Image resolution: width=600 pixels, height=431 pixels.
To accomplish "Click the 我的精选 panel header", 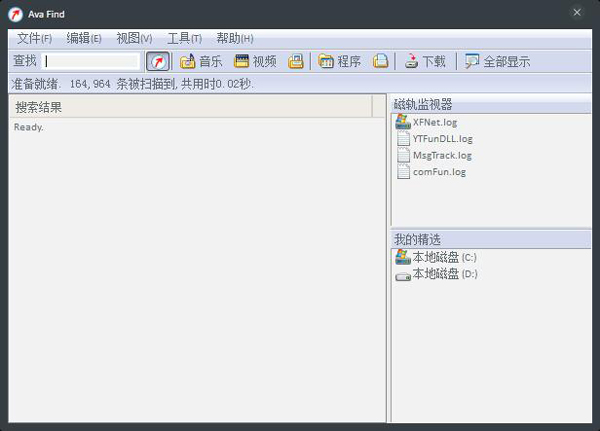I will [x=491, y=240].
